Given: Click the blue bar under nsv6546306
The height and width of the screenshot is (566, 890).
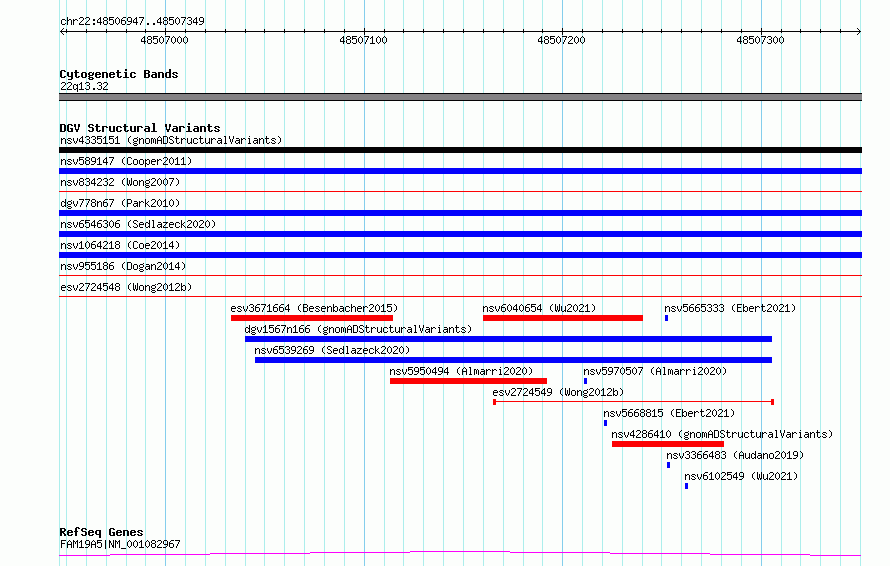Looking at the screenshot, I should 460,234.
